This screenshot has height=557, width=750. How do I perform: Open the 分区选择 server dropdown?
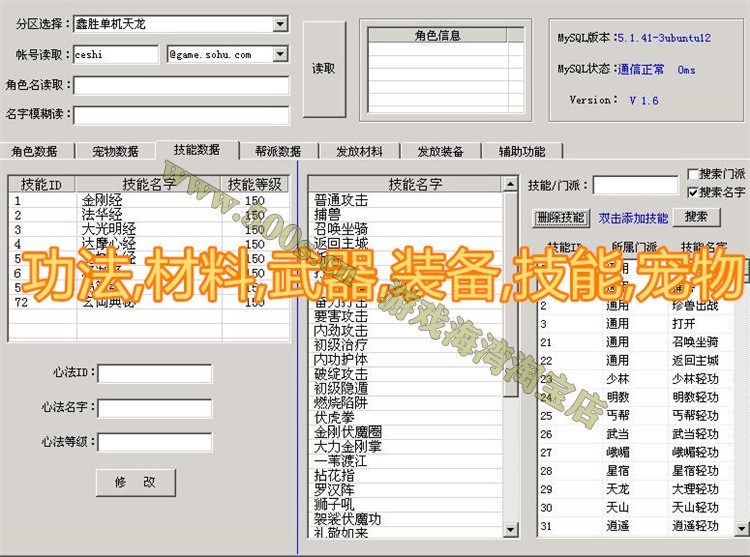pyautogui.click(x=279, y=24)
